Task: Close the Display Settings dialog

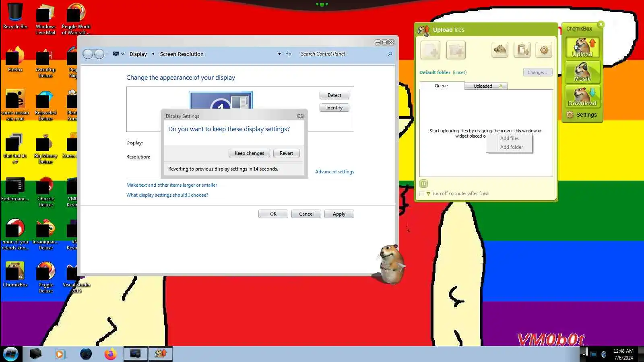Action: (x=300, y=116)
